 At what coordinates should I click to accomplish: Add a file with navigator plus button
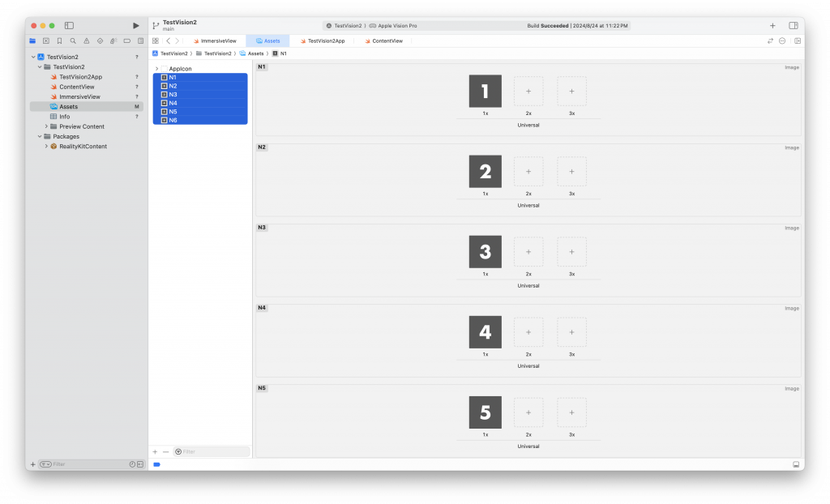pyautogui.click(x=32, y=464)
